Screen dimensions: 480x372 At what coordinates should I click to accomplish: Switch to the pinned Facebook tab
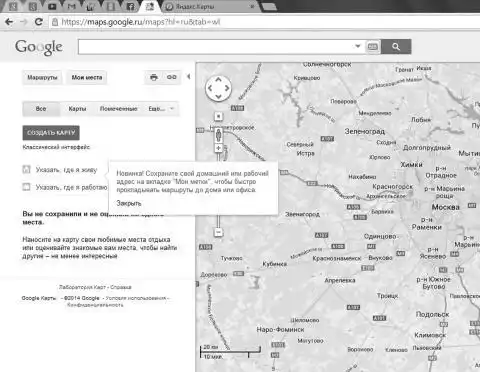point(130,6)
